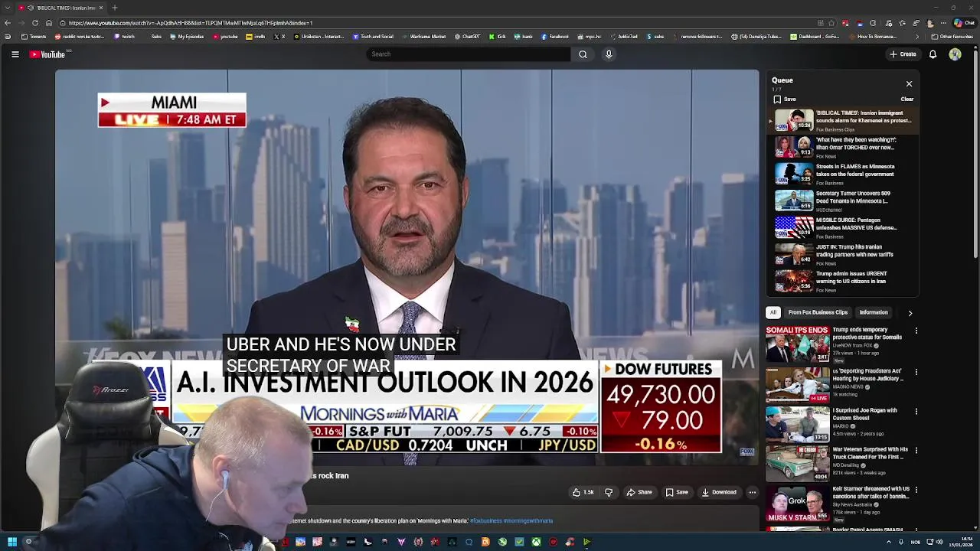Open options for 'War Veteran Surprised' video

[x=916, y=451]
